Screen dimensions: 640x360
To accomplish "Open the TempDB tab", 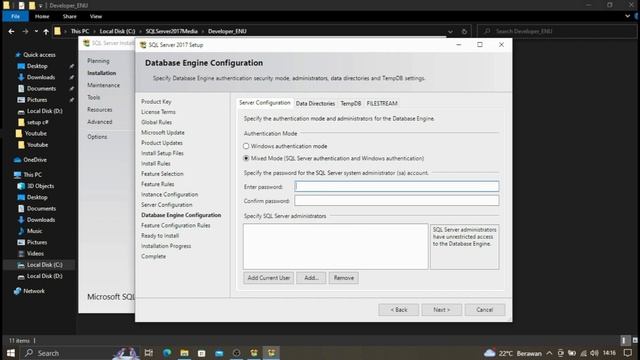I will pyautogui.click(x=351, y=104).
